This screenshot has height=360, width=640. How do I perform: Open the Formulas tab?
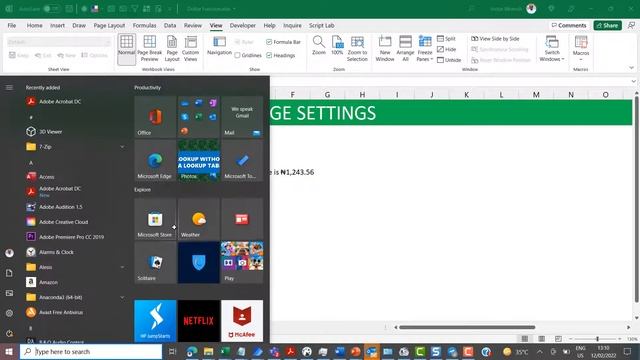[144, 25]
